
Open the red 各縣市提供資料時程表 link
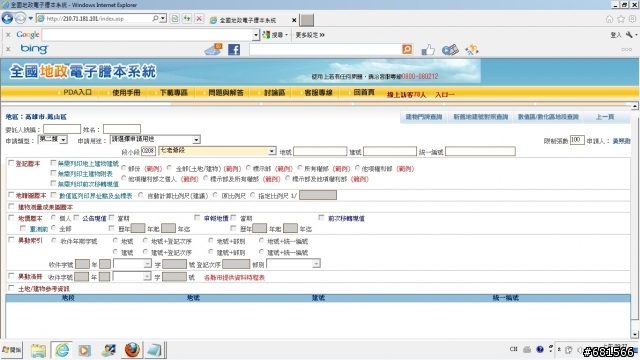tap(234, 278)
